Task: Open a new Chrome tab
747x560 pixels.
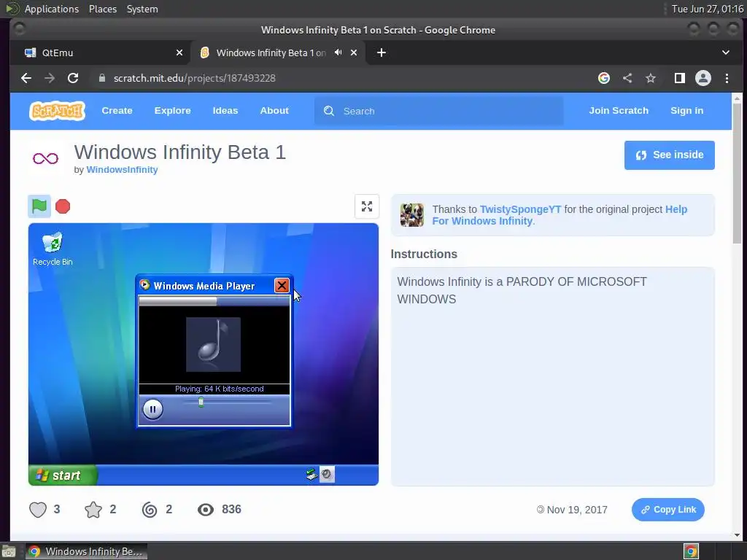Action: coord(381,52)
